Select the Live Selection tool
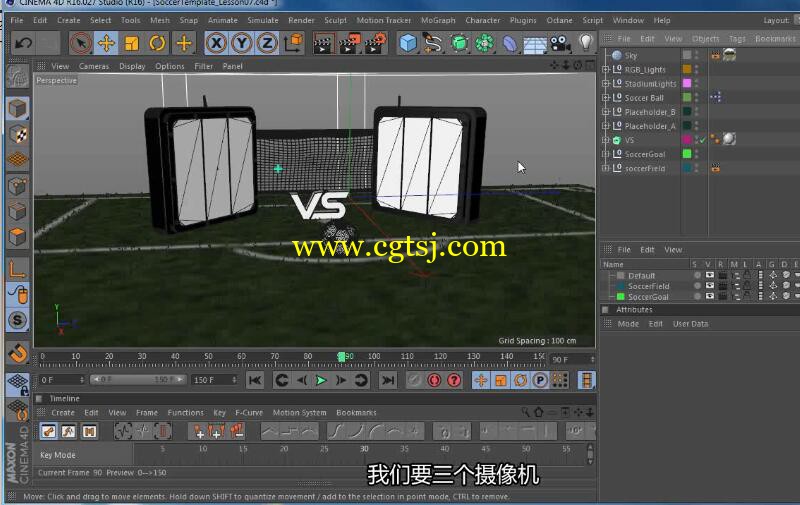Viewport: 800px width, 505px height. (x=80, y=43)
